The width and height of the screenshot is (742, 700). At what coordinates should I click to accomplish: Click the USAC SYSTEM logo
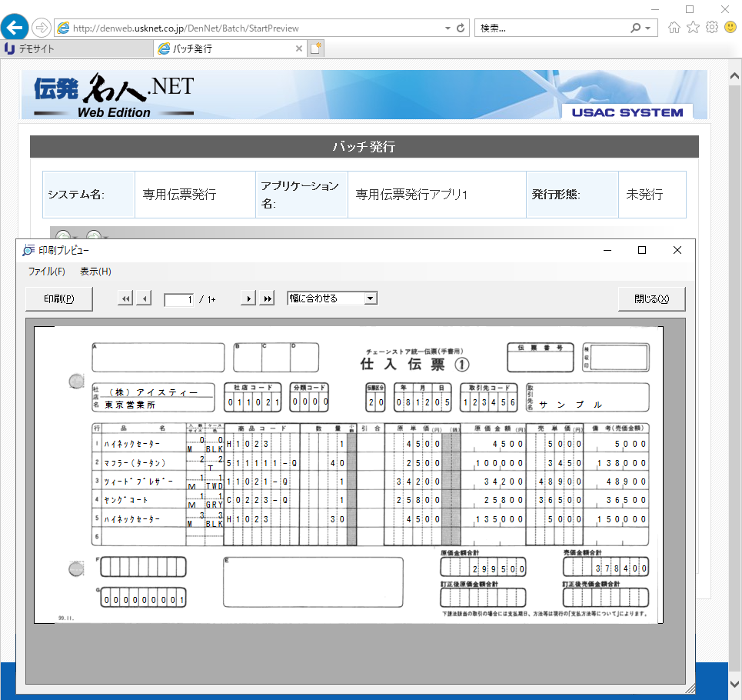pos(627,112)
